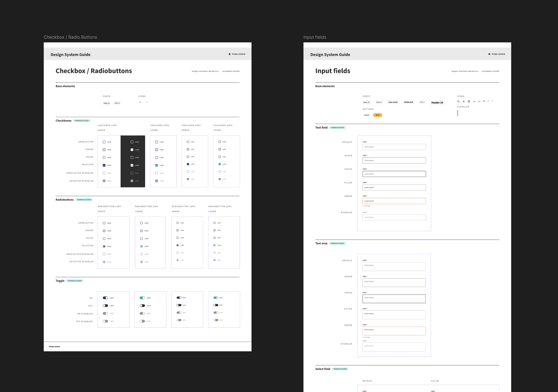Click the chevron up icon in Icons row
558x392 pixels.
coord(479,101)
